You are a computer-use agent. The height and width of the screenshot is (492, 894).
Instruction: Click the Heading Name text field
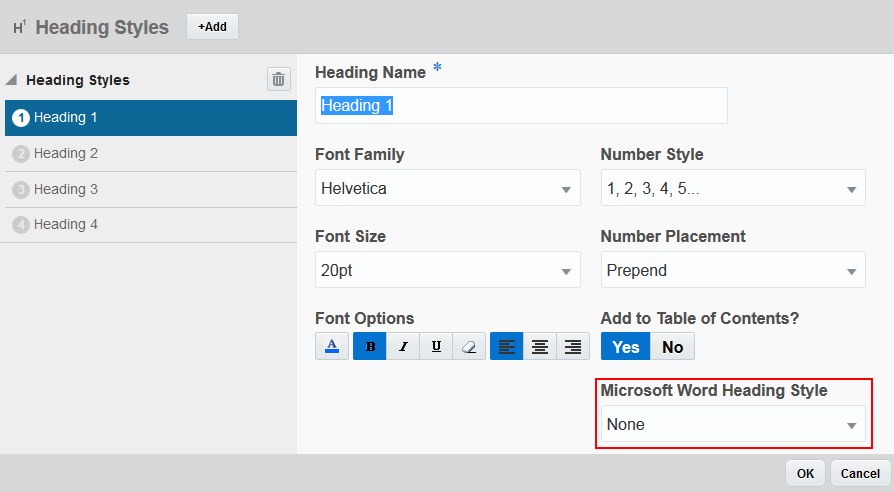(521, 106)
